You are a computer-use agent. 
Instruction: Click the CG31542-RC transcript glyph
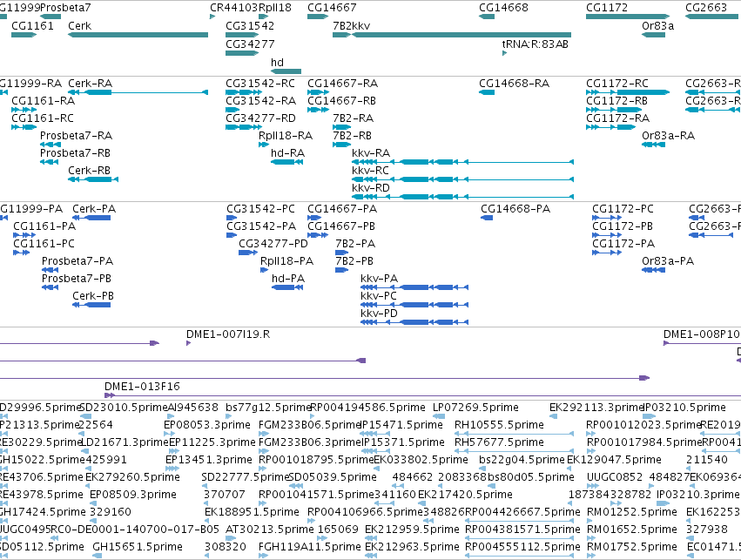[244, 92]
